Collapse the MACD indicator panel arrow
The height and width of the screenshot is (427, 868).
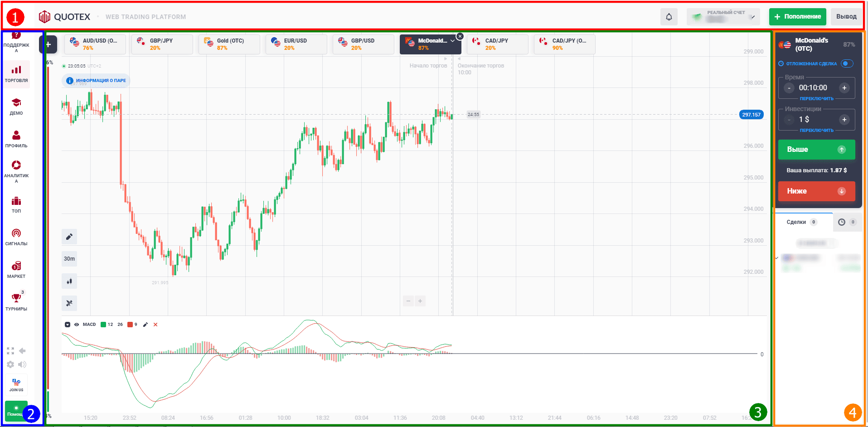coord(68,325)
